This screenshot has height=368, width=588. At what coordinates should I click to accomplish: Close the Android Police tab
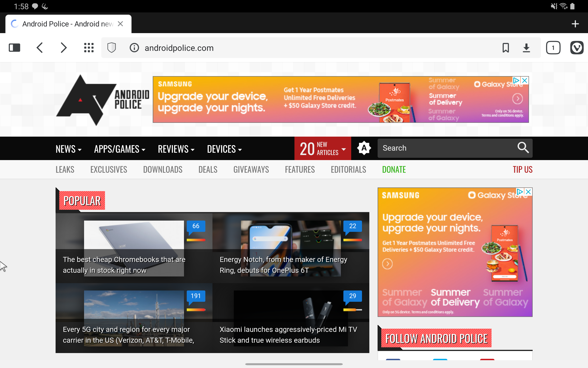(120, 24)
